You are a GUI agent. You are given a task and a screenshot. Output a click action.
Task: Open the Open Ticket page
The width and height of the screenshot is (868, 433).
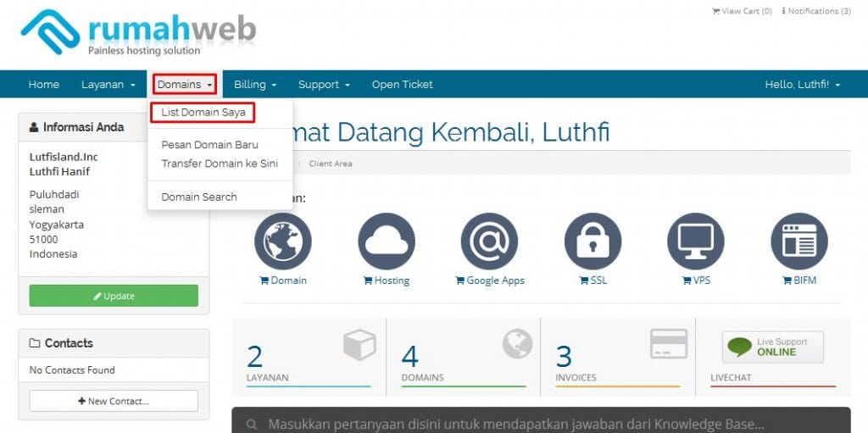tap(402, 85)
